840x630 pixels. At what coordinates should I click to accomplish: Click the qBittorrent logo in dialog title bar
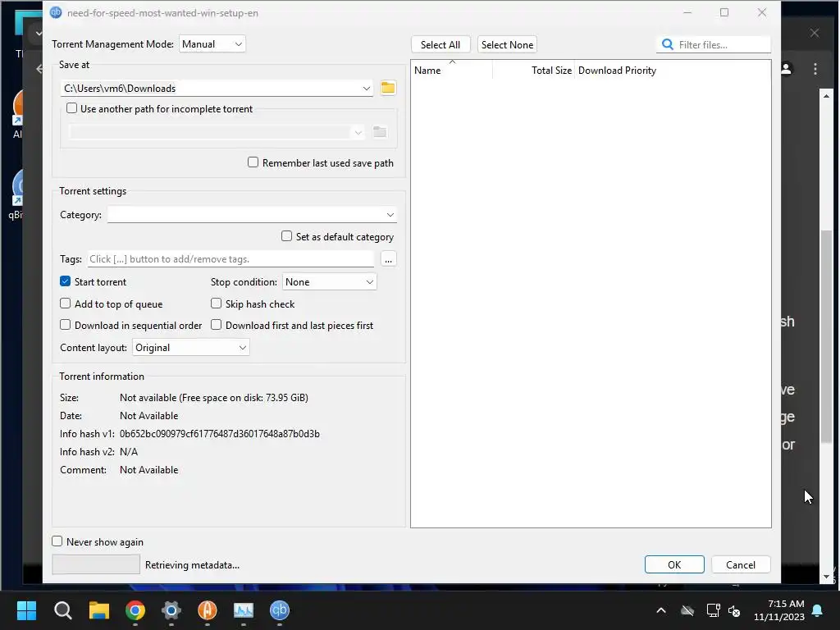coord(56,12)
